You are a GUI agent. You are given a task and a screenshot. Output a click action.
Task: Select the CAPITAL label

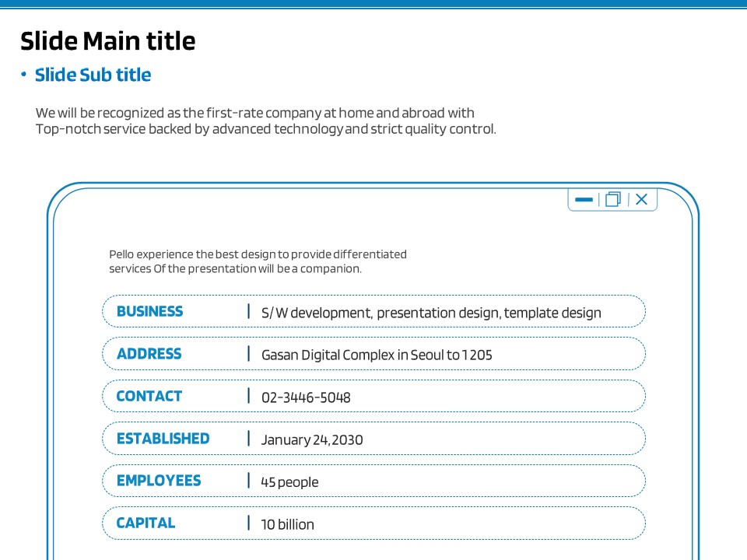click(146, 523)
